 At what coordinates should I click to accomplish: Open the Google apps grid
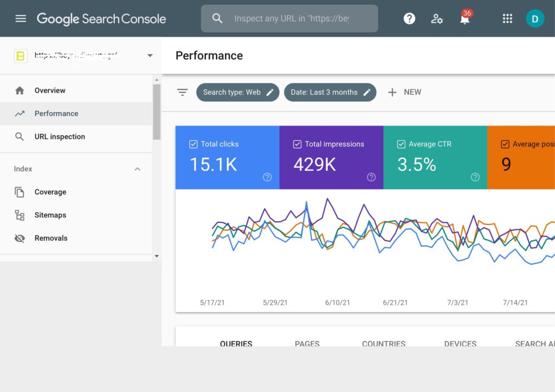507,18
